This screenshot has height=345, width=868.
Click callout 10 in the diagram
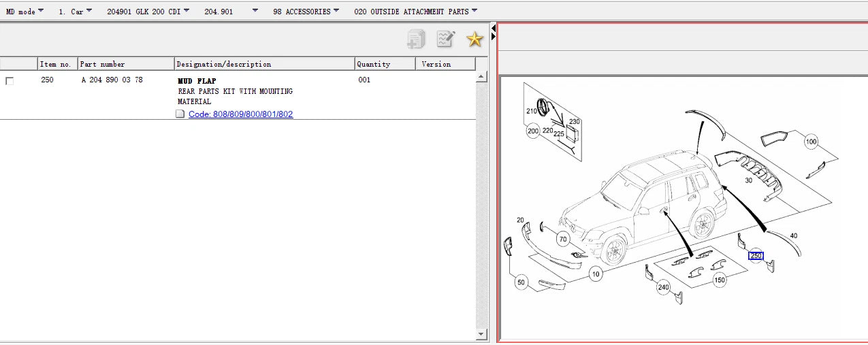click(596, 275)
